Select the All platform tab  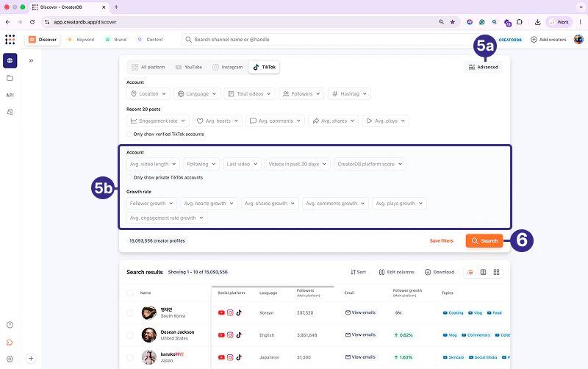(x=148, y=67)
